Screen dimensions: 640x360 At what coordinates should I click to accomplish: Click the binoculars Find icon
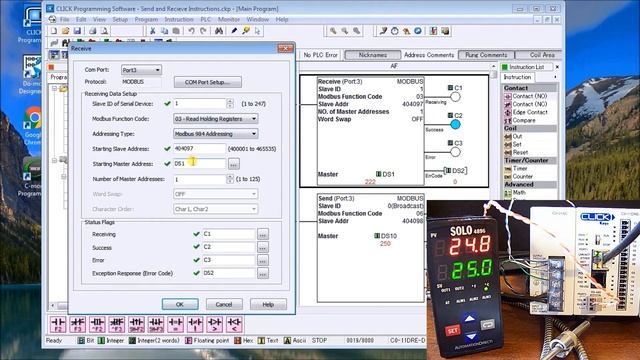point(219,31)
